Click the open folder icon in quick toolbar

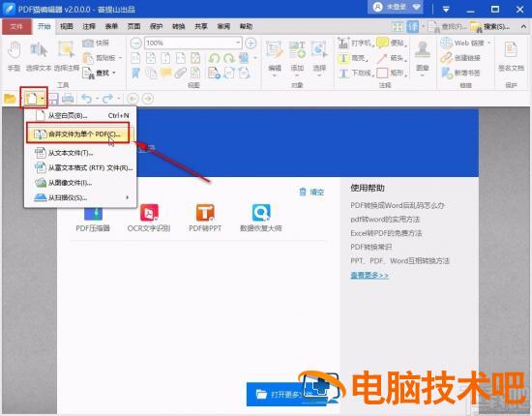[x=11, y=99]
